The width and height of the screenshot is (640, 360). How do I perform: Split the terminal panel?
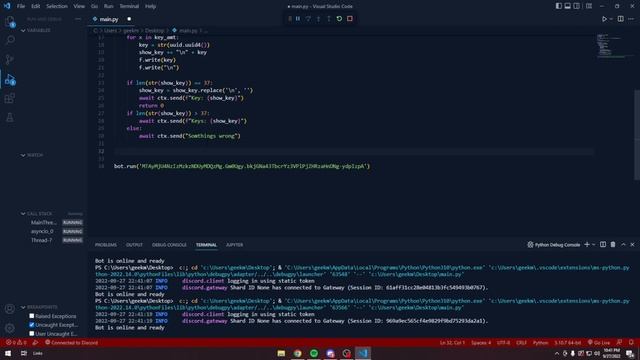603,244
